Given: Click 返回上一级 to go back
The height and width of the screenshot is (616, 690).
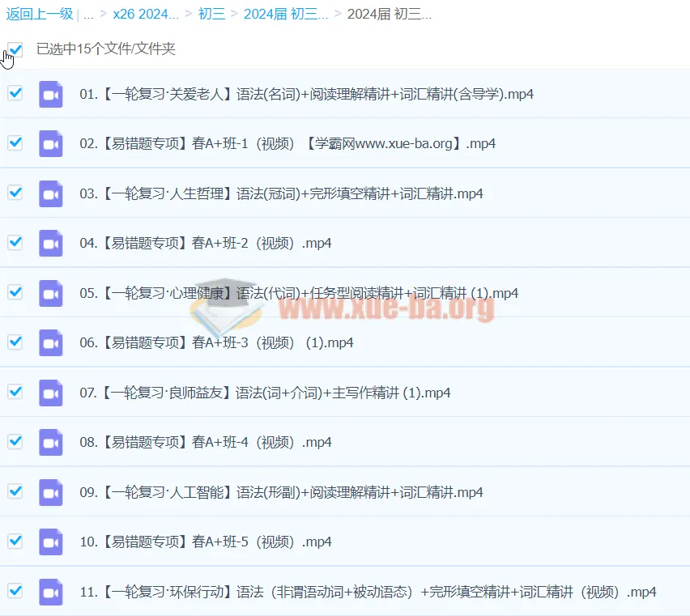Looking at the screenshot, I should (x=40, y=15).
